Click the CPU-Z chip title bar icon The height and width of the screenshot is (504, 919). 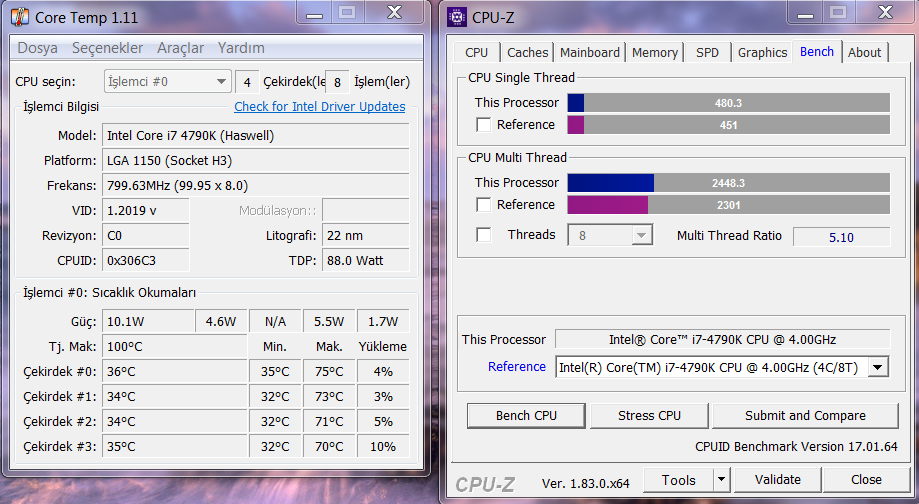[457, 17]
